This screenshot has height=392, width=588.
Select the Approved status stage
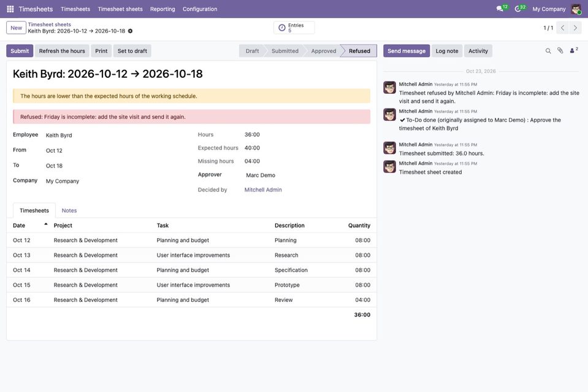click(324, 51)
